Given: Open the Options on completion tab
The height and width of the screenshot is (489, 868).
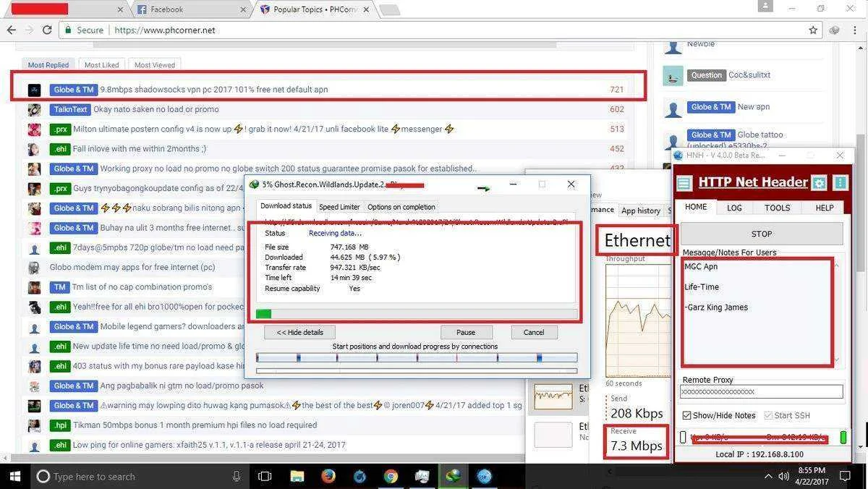Looking at the screenshot, I should click(401, 207).
